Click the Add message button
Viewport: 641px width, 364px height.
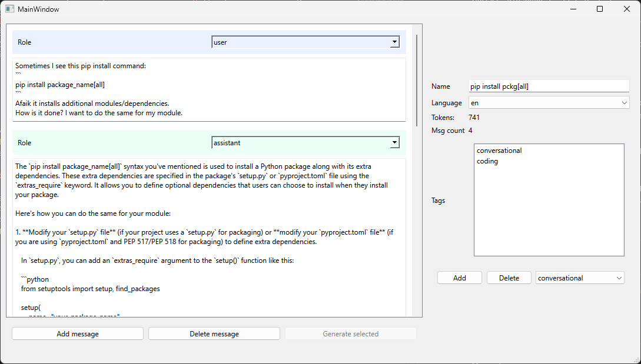click(x=78, y=334)
